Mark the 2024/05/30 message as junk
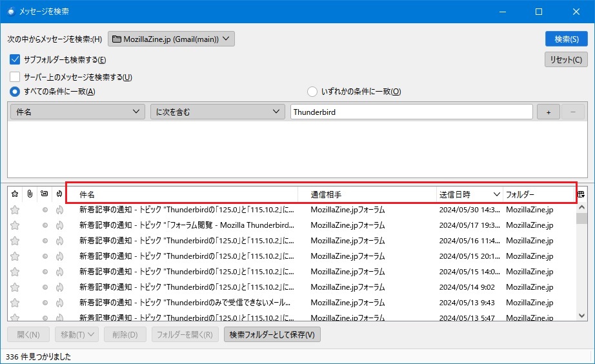The width and height of the screenshot is (595, 364). point(59,210)
